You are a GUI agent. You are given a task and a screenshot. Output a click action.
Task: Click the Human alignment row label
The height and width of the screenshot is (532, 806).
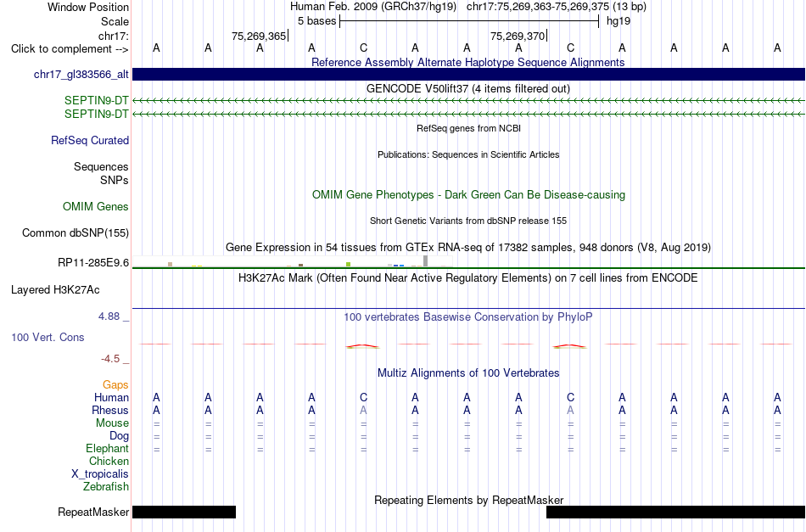coord(111,397)
